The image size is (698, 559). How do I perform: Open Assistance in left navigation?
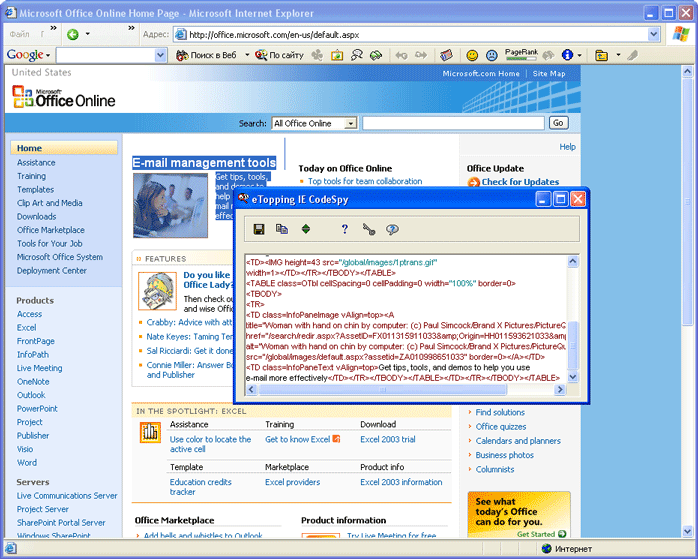(36, 162)
